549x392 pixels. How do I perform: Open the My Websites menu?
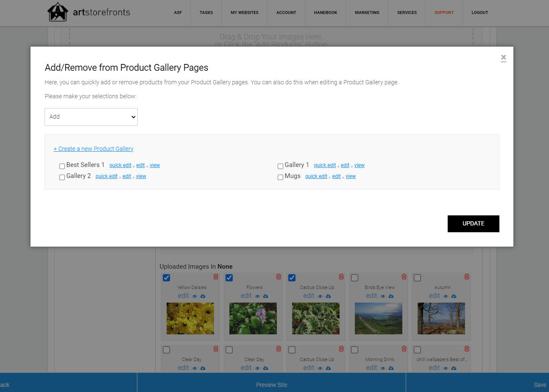click(245, 13)
